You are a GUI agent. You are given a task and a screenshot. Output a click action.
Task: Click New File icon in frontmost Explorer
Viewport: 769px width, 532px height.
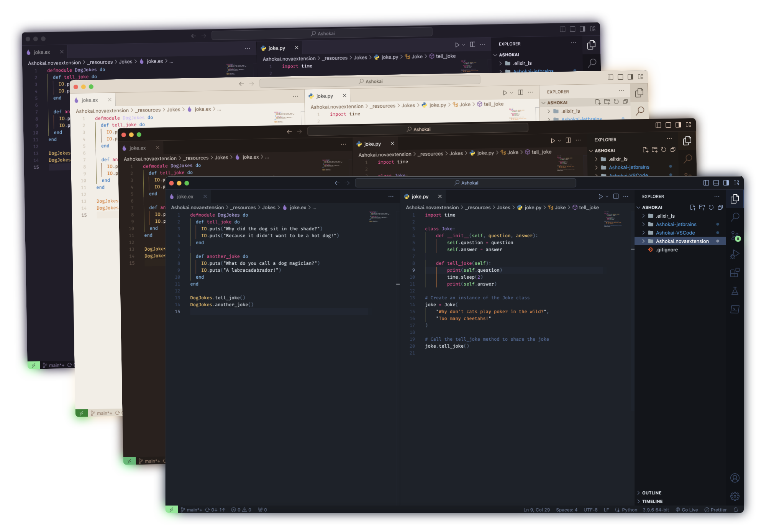pos(692,207)
